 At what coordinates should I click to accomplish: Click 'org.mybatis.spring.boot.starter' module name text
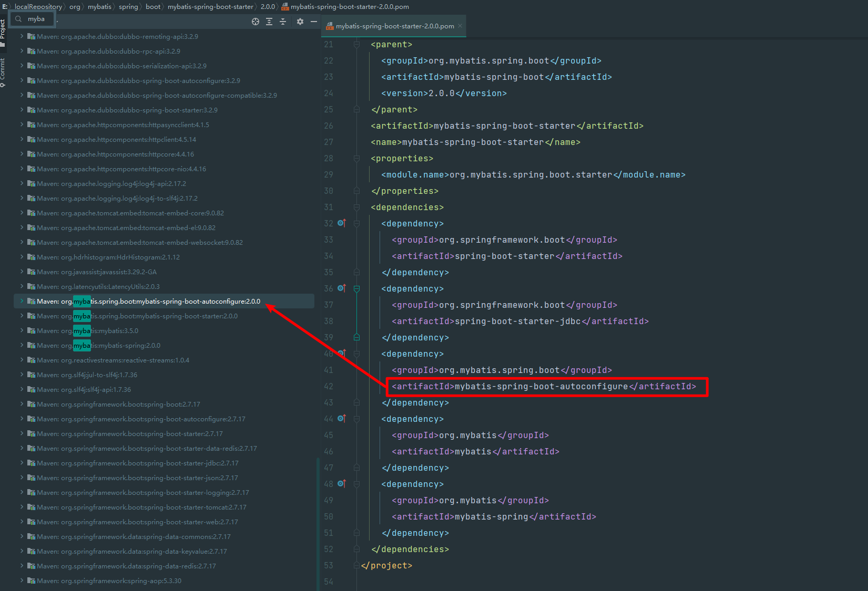(x=531, y=175)
